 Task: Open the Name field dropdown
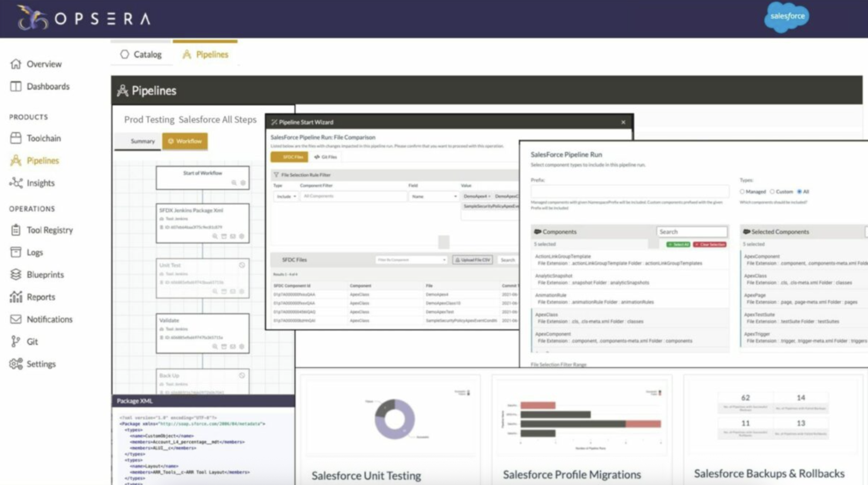coord(434,196)
